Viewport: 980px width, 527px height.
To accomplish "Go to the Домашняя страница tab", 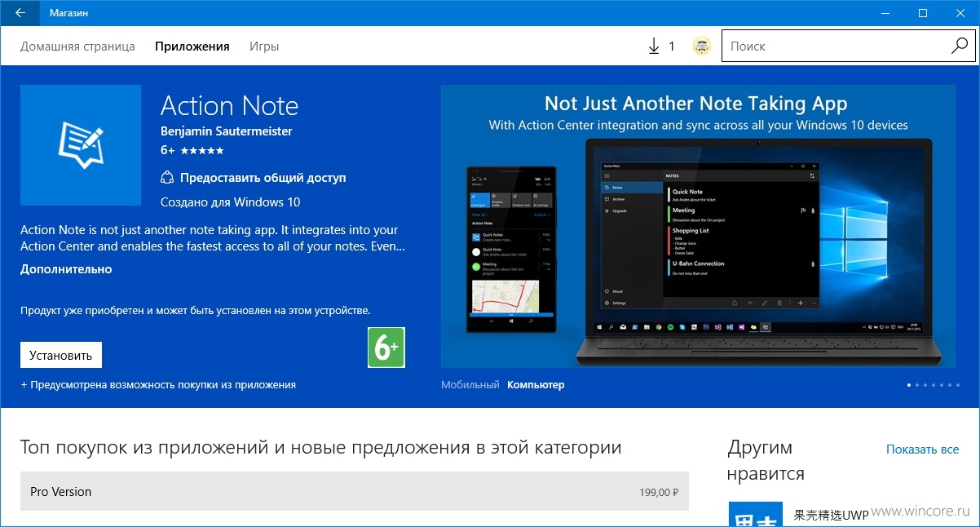I will coord(77,46).
